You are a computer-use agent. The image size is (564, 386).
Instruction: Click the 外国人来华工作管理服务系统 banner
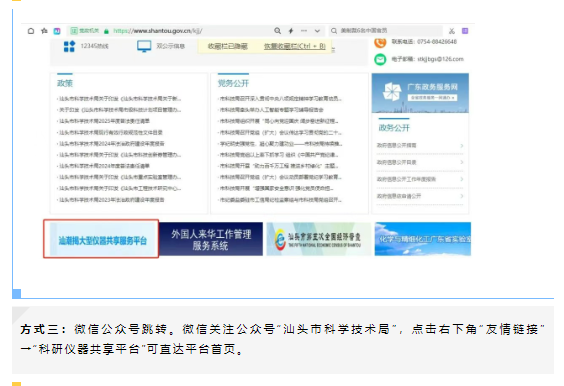211,239
